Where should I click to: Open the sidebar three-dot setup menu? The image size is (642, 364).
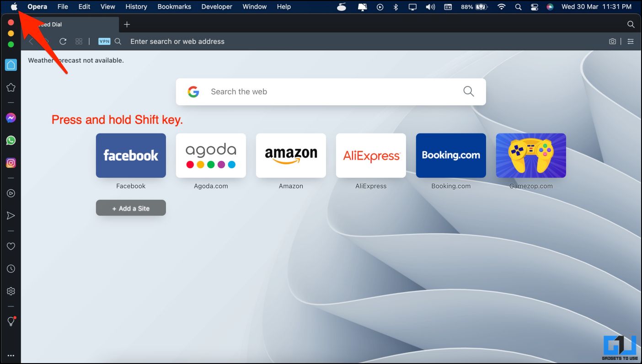(11, 355)
